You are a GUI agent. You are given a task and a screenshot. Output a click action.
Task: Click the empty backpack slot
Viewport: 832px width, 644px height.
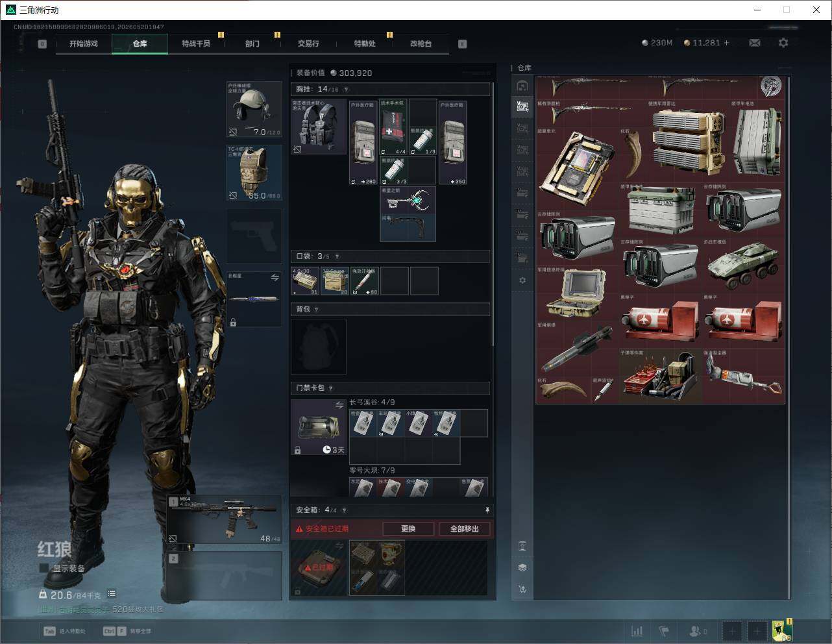click(319, 346)
